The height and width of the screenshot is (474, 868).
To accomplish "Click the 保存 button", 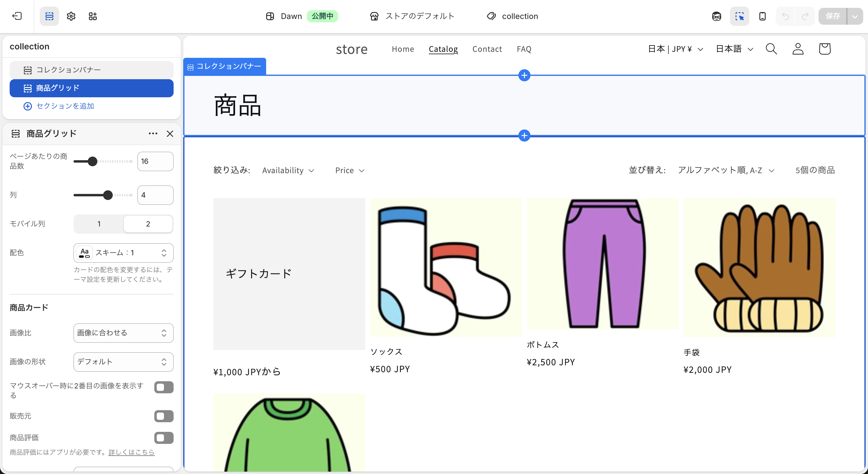I will [834, 16].
